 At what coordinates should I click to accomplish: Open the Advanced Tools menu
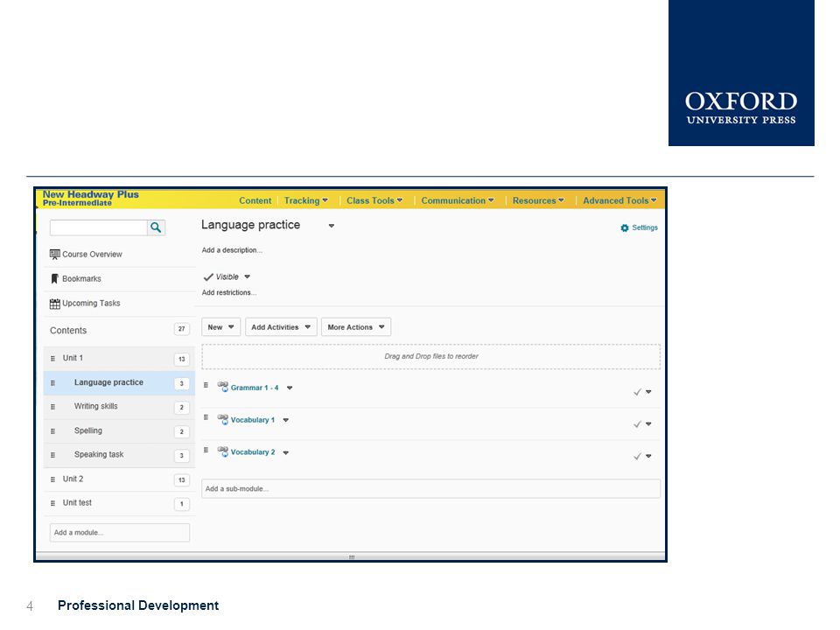pos(619,201)
